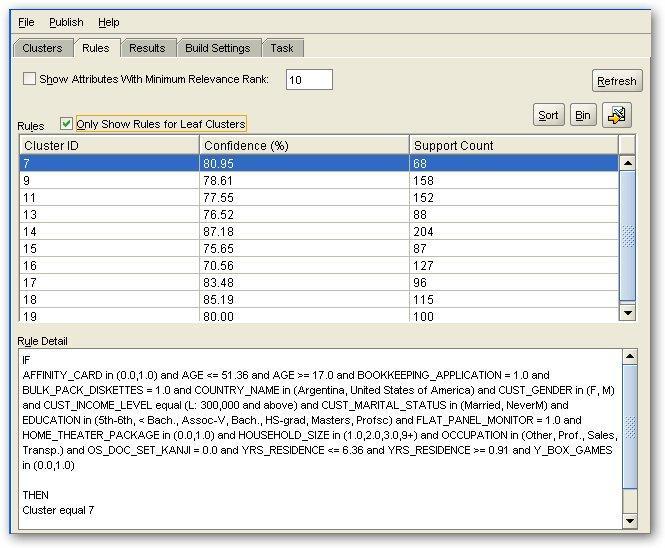Click confidence value 85.19
The height and width of the screenshot is (548, 665).
coord(218,299)
